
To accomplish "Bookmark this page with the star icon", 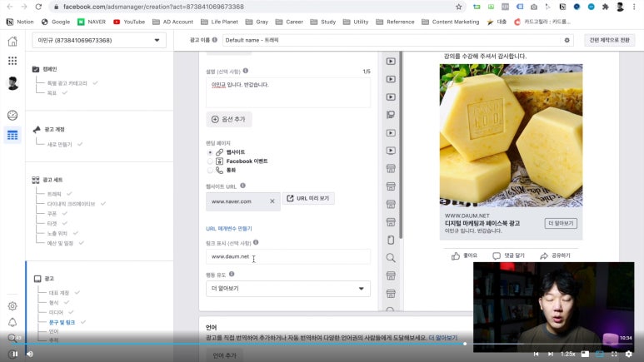I will click(459, 7).
